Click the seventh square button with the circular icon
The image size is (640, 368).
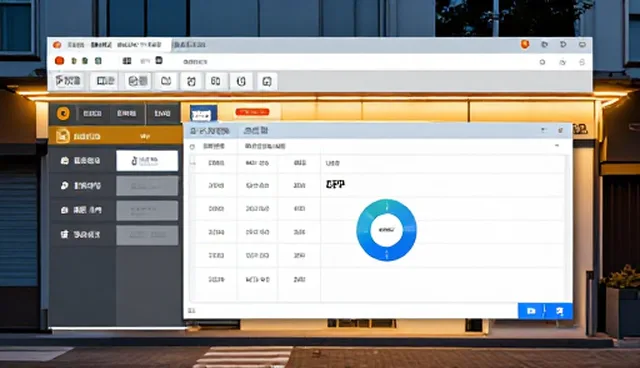tap(241, 81)
